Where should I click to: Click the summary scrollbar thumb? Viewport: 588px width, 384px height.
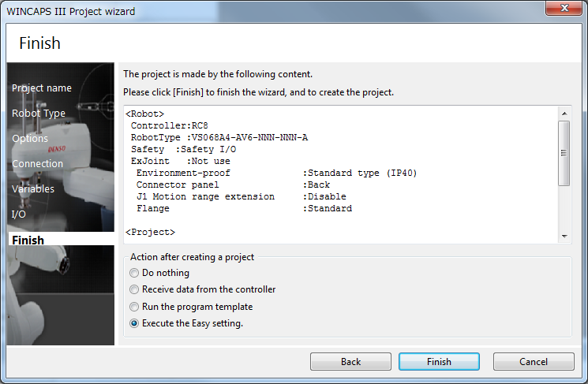pyautogui.click(x=564, y=154)
